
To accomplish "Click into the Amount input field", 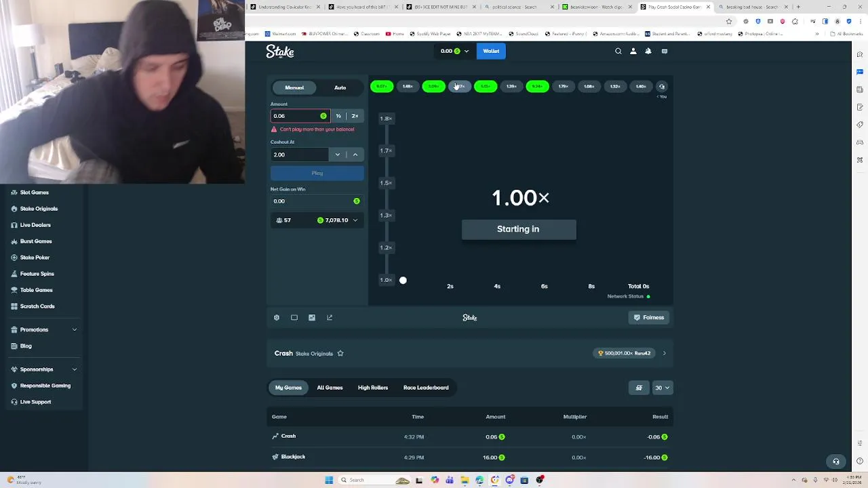I will [300, 116].
